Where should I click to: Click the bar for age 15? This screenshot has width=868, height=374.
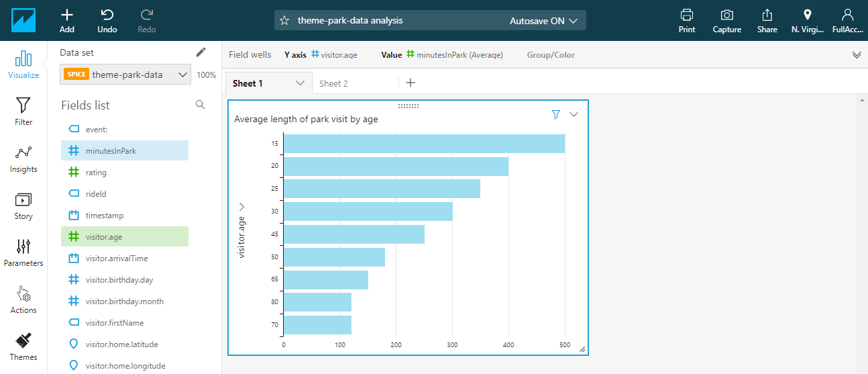[424, 144]
